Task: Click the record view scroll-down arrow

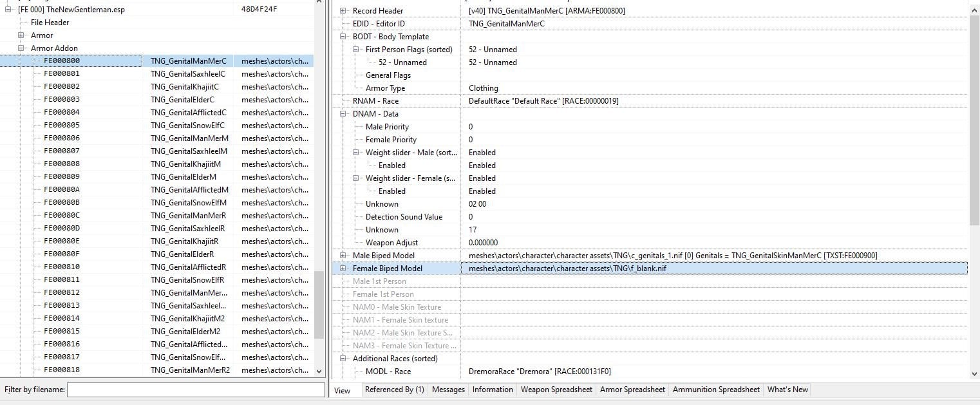Action: (x=974, y=373)
